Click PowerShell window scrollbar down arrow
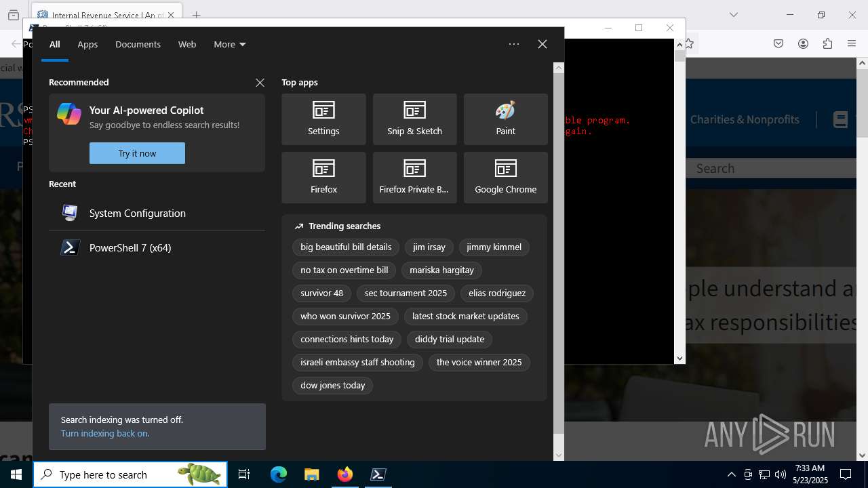The image size is (868, 488). click(679, 358)
